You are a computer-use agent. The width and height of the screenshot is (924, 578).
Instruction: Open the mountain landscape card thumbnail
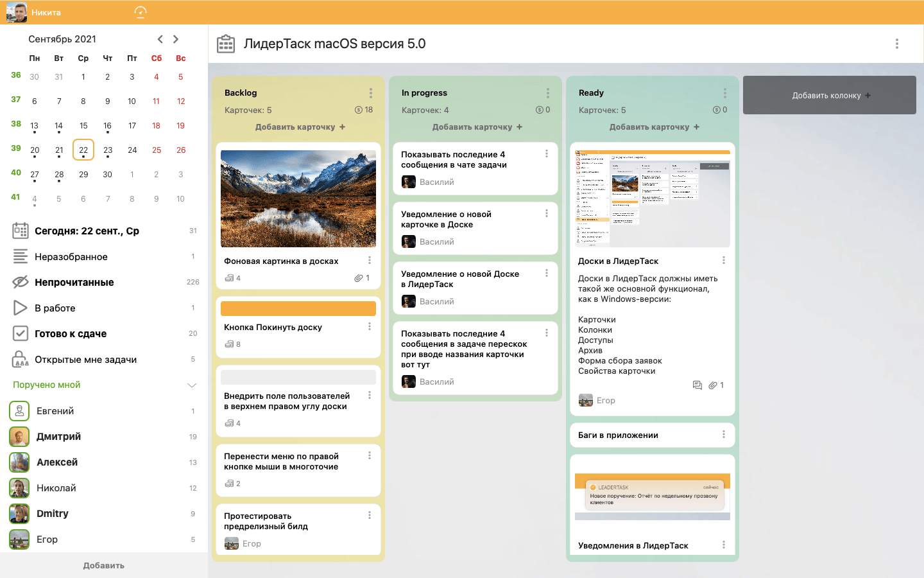tap(298, 198)
